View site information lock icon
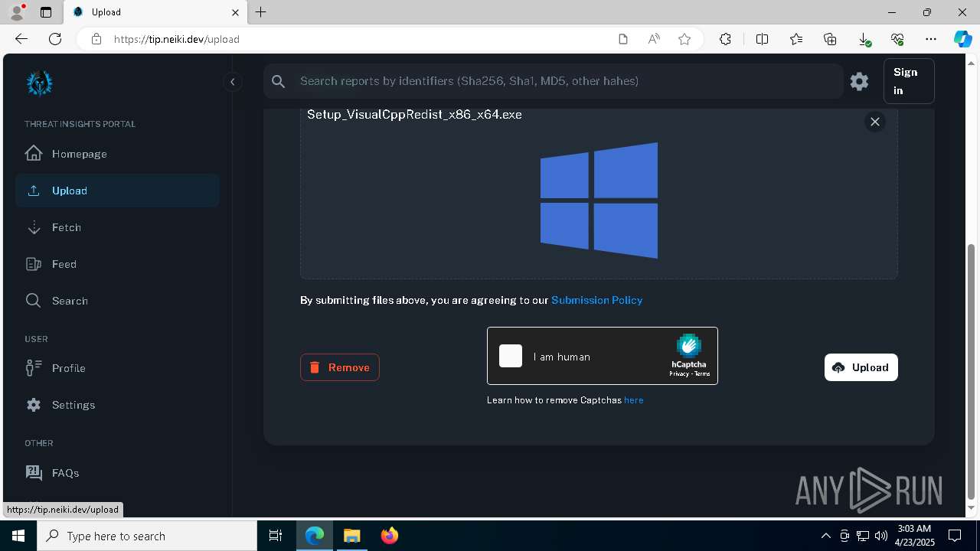Image resolution: width=980 pixels, height=551 pixels. click(x=96, y=39)
